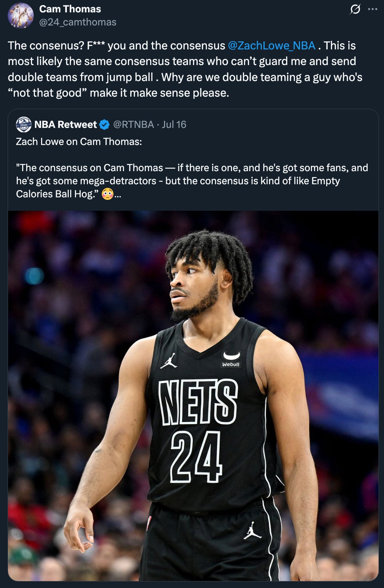Expand the quoted tweet's trailing ellipsis
The height and width of the screenshot is (588, 384).
pos(118,194)
